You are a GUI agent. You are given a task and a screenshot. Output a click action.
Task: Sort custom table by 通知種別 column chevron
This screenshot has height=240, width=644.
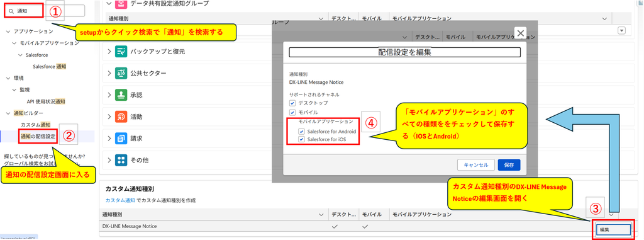tap(321, 214)
